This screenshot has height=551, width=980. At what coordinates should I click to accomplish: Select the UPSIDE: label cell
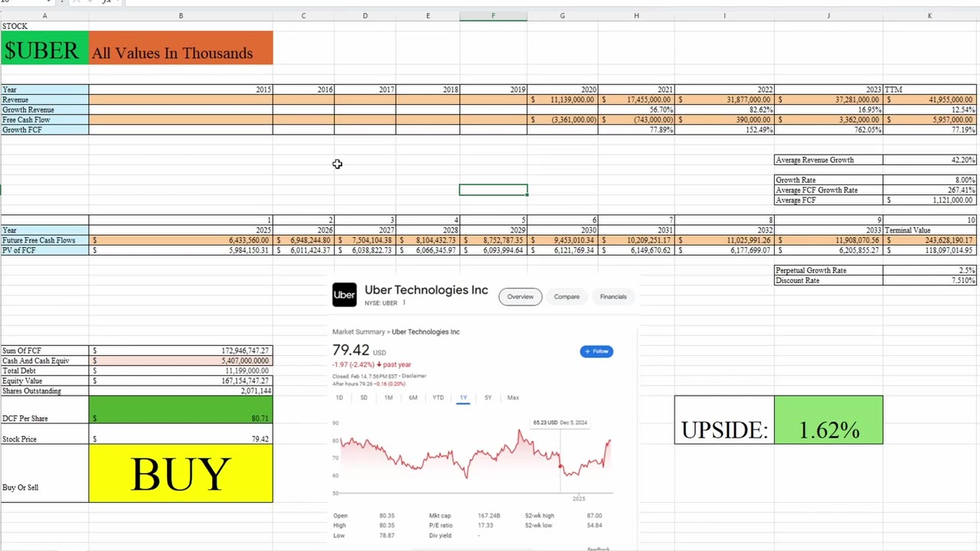(724, 419)
